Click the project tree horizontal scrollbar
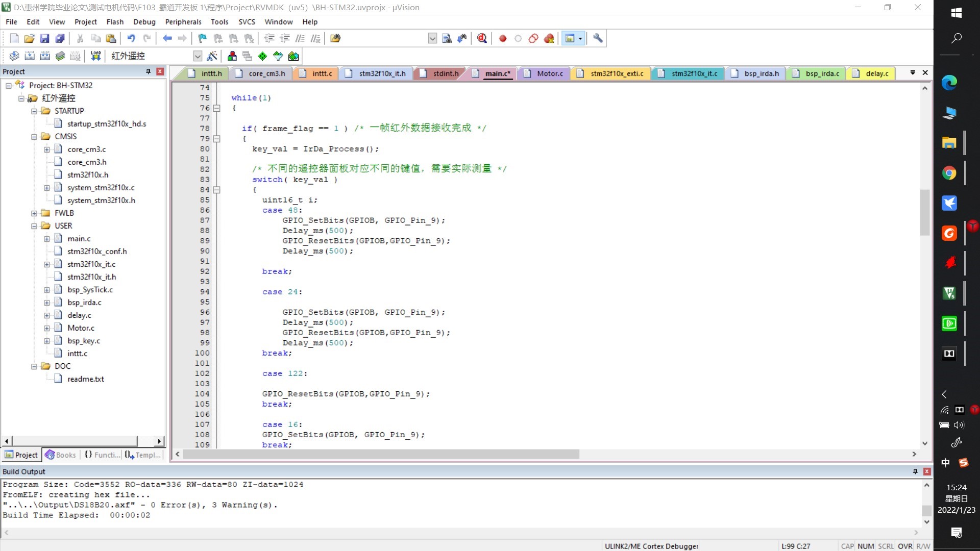The height and width of the screenshot is (551, 980). tap(75, 441)
